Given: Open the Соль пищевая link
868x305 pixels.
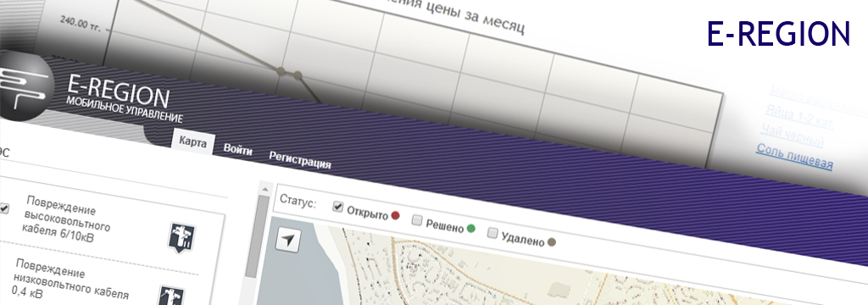Looking at the screenshot, I should coord(794,157).
